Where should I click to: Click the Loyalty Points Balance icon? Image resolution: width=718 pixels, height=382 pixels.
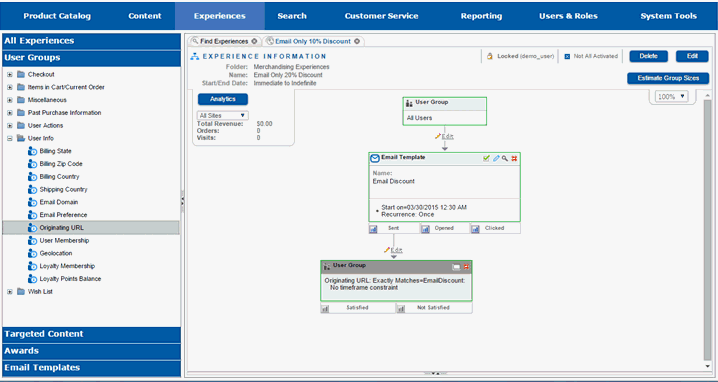point(32,279)
